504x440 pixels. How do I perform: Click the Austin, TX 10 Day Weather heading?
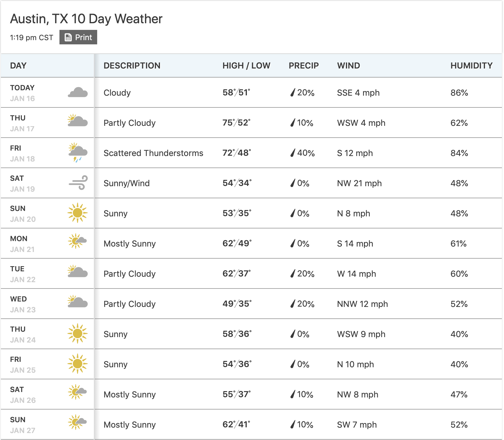click(x=86, y=19)
